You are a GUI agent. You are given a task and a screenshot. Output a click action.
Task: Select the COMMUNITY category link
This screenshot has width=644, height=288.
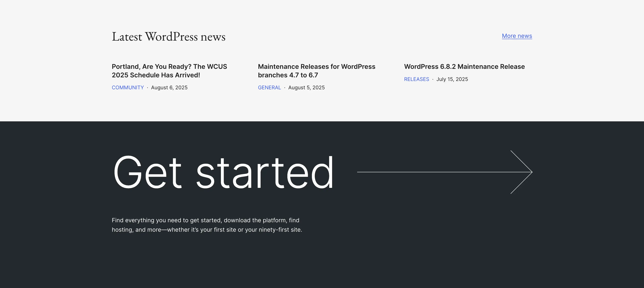point(128,87)
